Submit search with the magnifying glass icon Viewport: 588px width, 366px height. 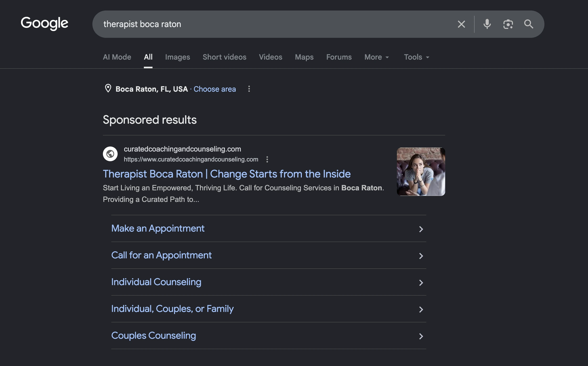[528, 24]
